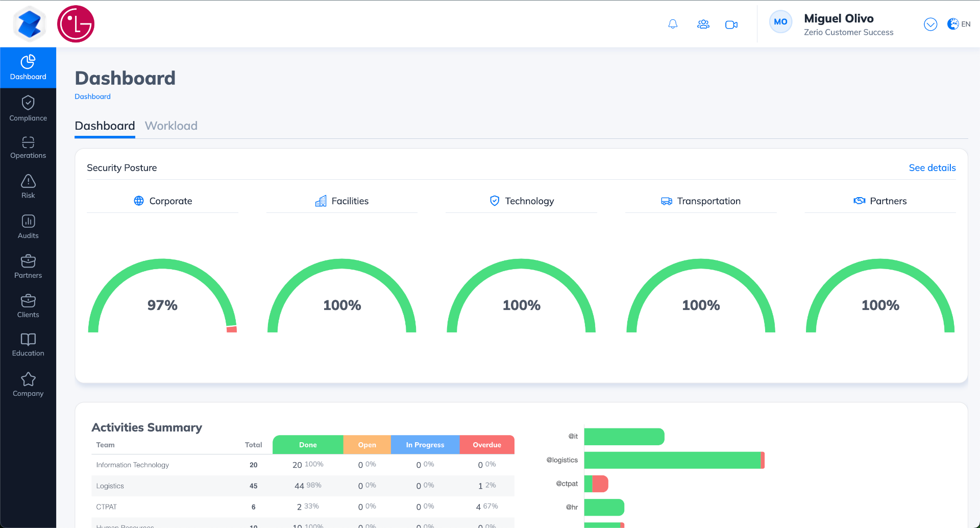The width and height of the screenshot is (980, 528).
Task: Select the Technology security posture heading
Action: (x=522, y=201)
